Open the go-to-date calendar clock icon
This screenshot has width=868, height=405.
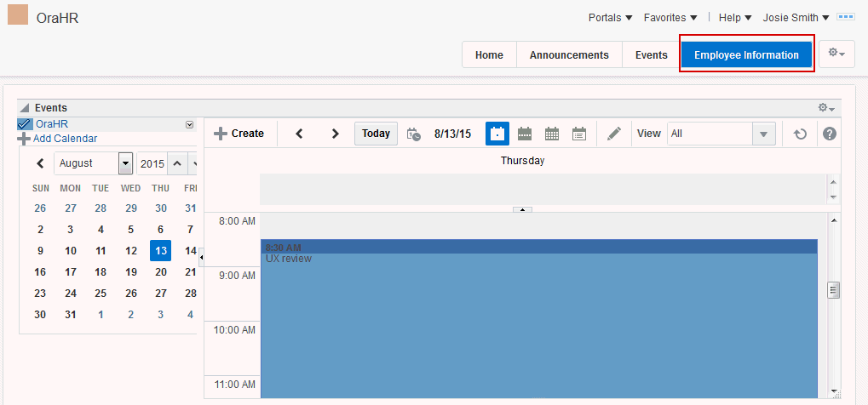click(413, 134)
